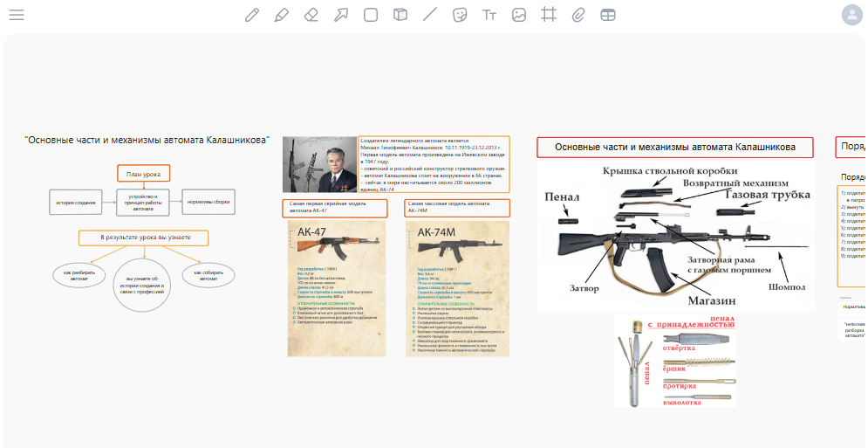
Task: Select the 'нормативы сборки' box
Action: coord(208,203)
